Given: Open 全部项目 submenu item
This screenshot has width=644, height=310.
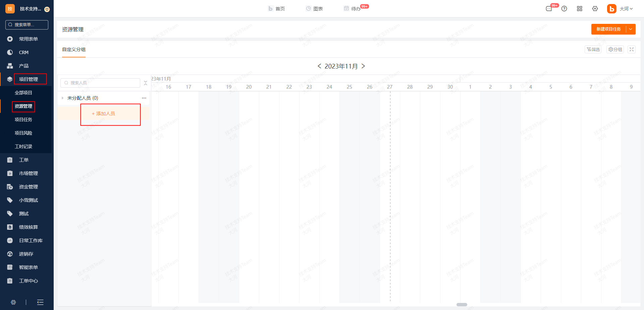Looking at the screenshot, I should click(23, 93).
